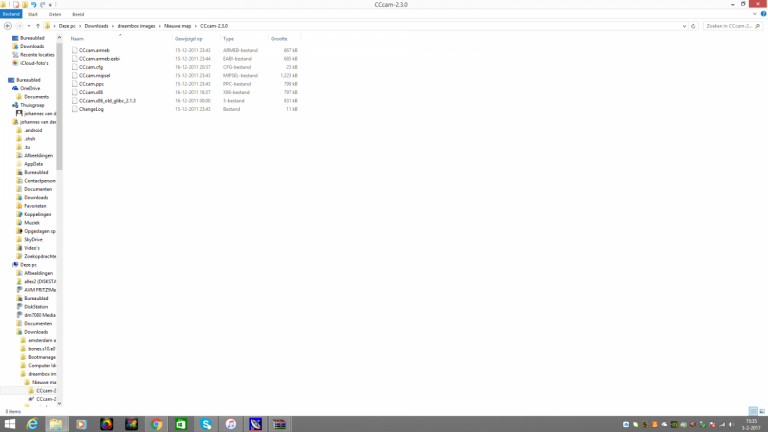768x432 pixels.
Task: Sort files by Naam column header
Action: tap(77, 38)
